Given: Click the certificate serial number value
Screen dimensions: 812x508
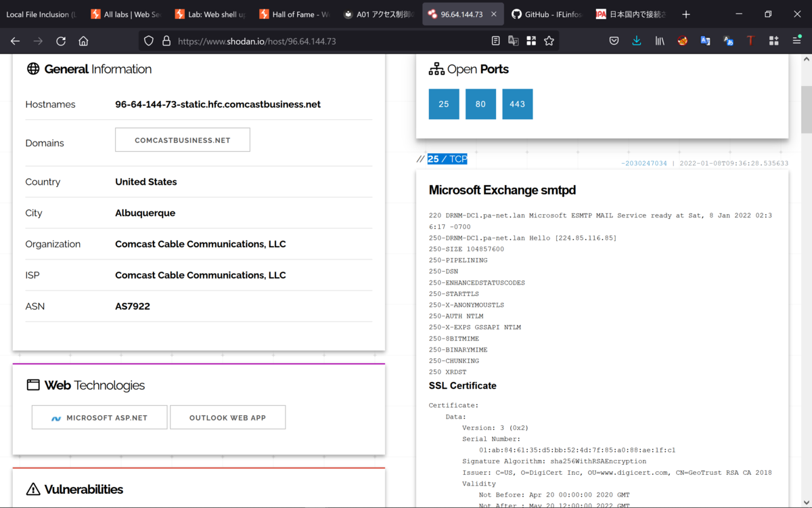Looking at the screenshot, I should [577, 450].
